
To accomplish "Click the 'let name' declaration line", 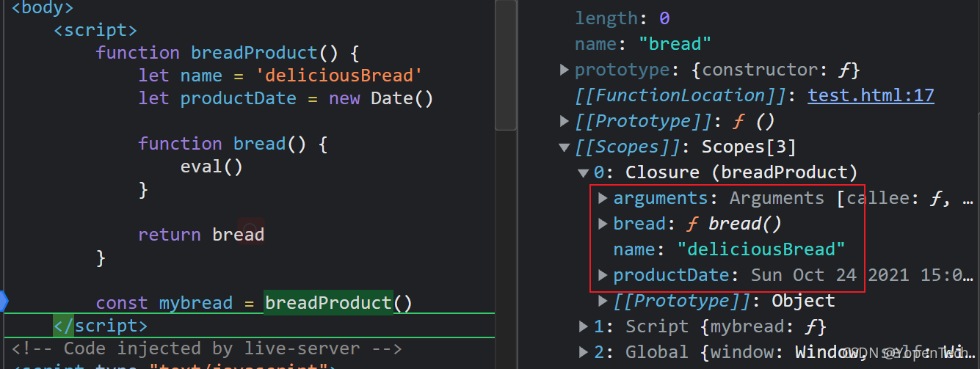I will [x=280, y=76].
